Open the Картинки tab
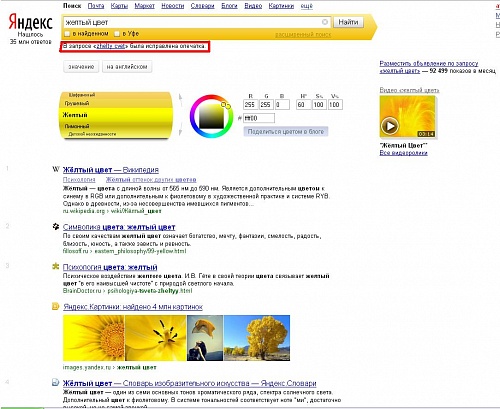This screenshot has height=409, width=500. [281, 6]
